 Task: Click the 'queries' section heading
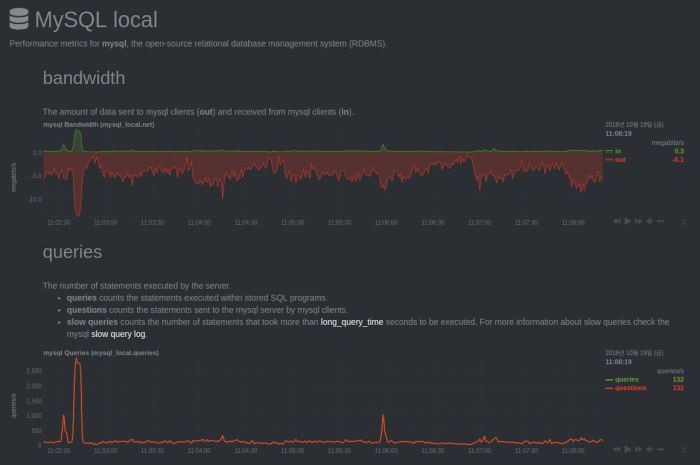[72, 252]
